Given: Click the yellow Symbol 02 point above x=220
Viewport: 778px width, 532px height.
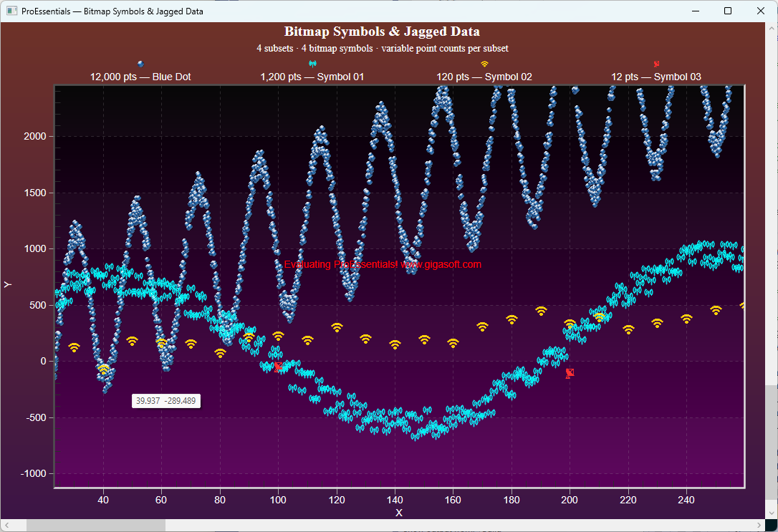Looking at the screenshot, I should [628, 329].
